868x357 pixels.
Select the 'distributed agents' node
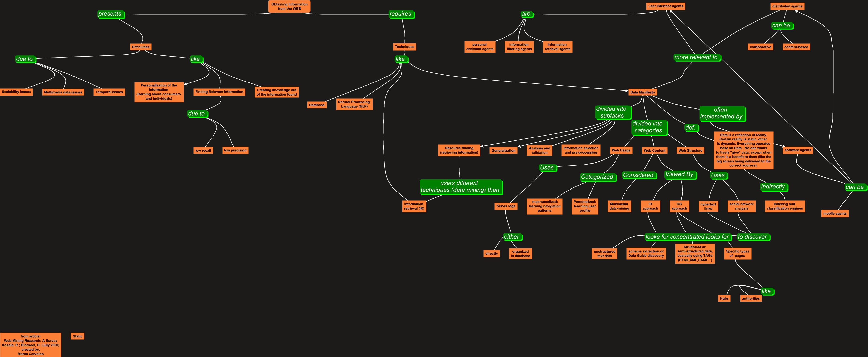pos(787,6)
